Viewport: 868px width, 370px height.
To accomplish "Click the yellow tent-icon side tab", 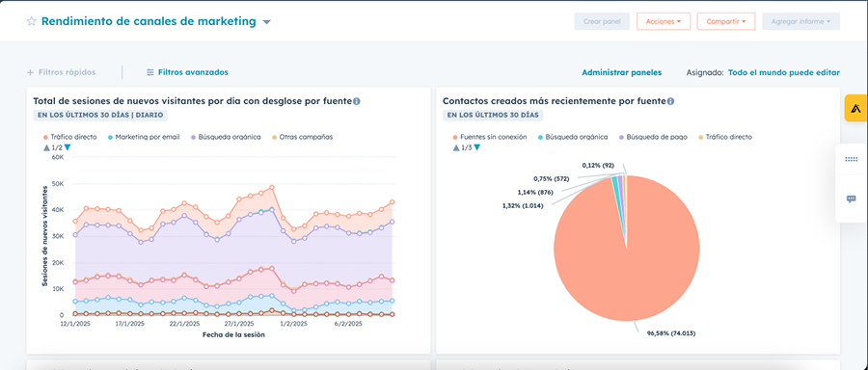I will tap(855, 108).
